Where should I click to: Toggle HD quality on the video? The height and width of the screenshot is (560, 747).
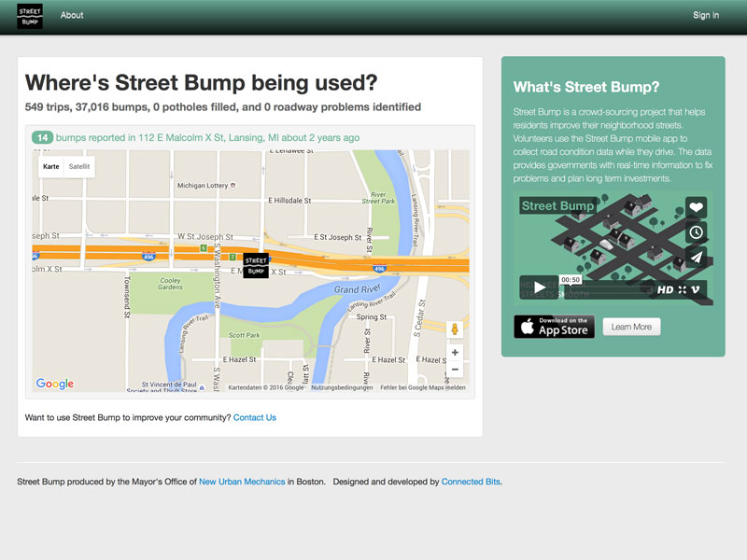(x=665, y=290)
